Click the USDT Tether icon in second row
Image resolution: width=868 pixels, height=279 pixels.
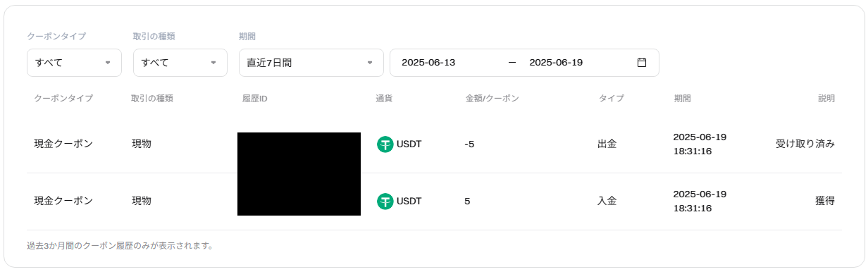[385, 201]
